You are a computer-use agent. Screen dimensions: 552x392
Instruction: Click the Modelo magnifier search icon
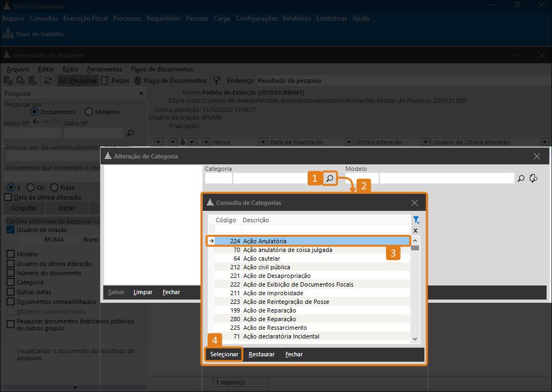pos(521,178)
